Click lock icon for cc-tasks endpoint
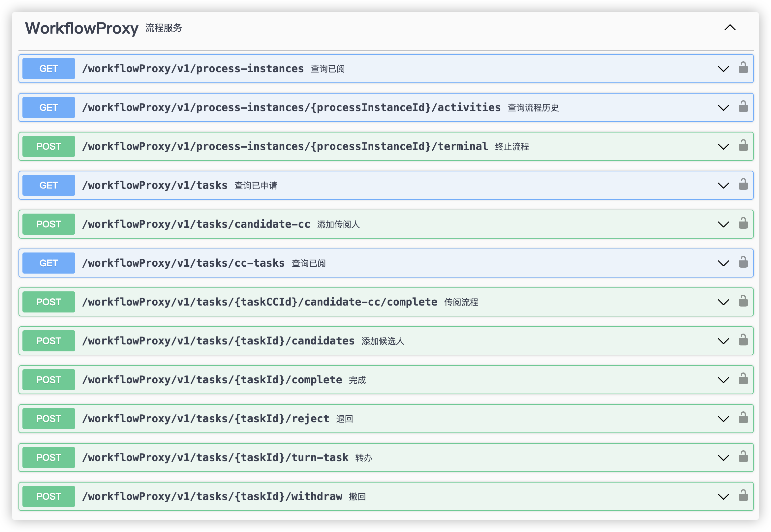This screenshot has height=532, width=771. coord(743,263)
